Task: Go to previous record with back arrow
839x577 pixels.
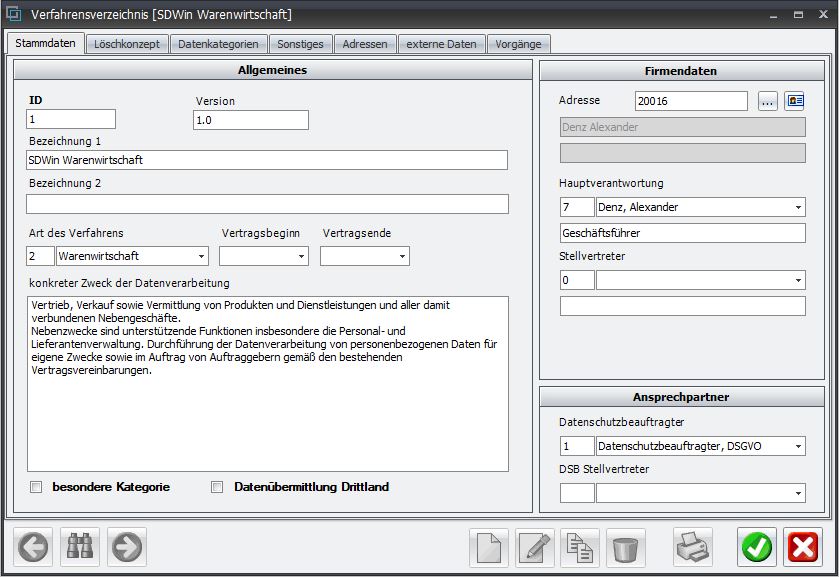Action: coord(33,547)
